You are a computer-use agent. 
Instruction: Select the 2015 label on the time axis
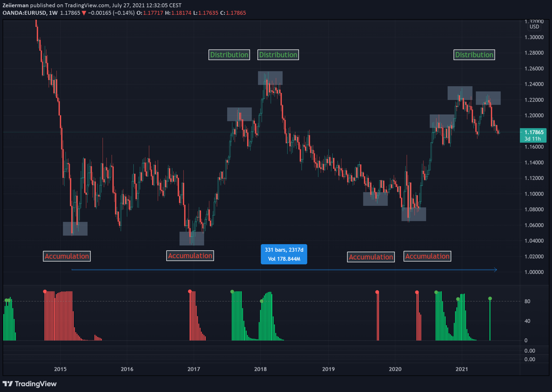coord(60,369)
